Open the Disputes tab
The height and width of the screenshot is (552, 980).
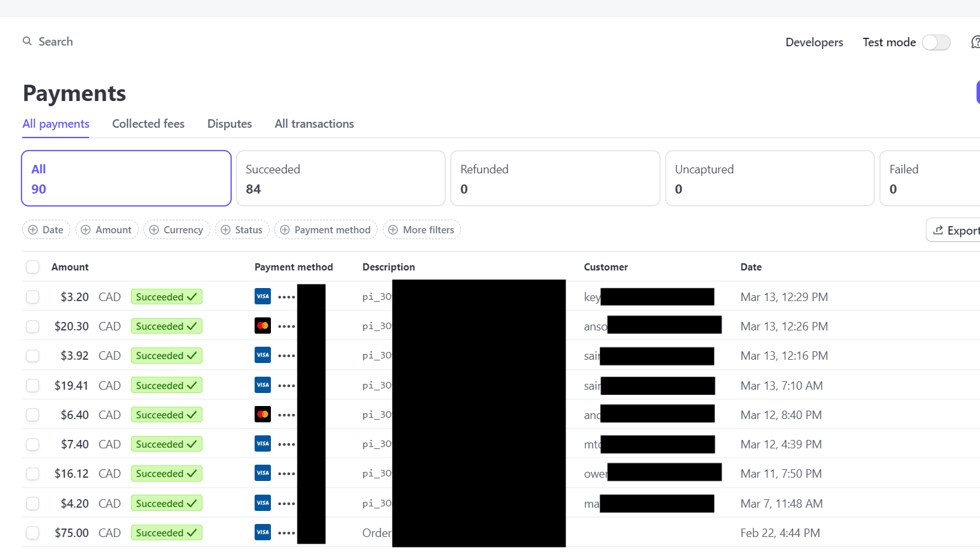click(x=230, y=124)
